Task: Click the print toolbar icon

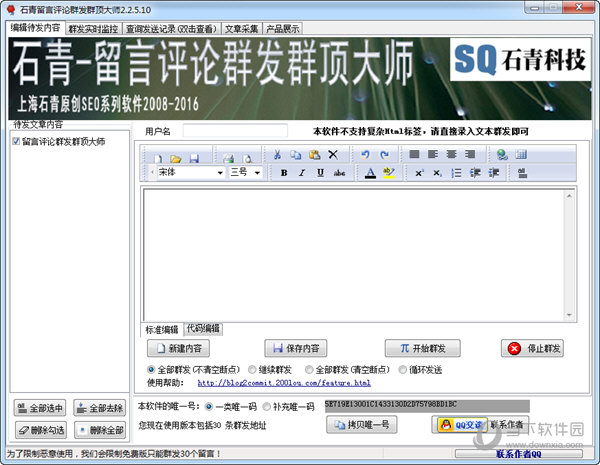Action: point(228,158)
